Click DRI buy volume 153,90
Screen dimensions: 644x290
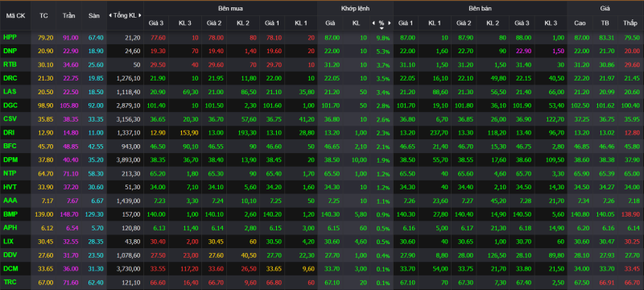tap(189, 133)
